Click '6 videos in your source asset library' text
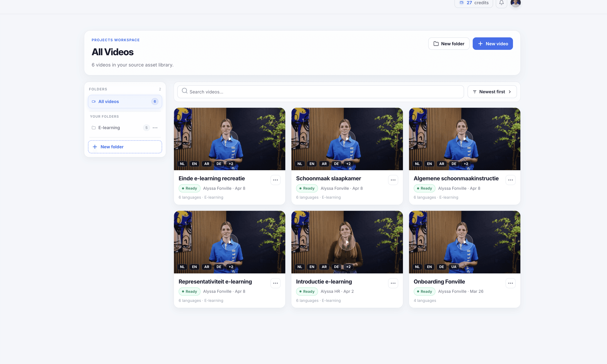Viewport: 607px width, 364px height. pyautogui.click(x=133, y=65)
